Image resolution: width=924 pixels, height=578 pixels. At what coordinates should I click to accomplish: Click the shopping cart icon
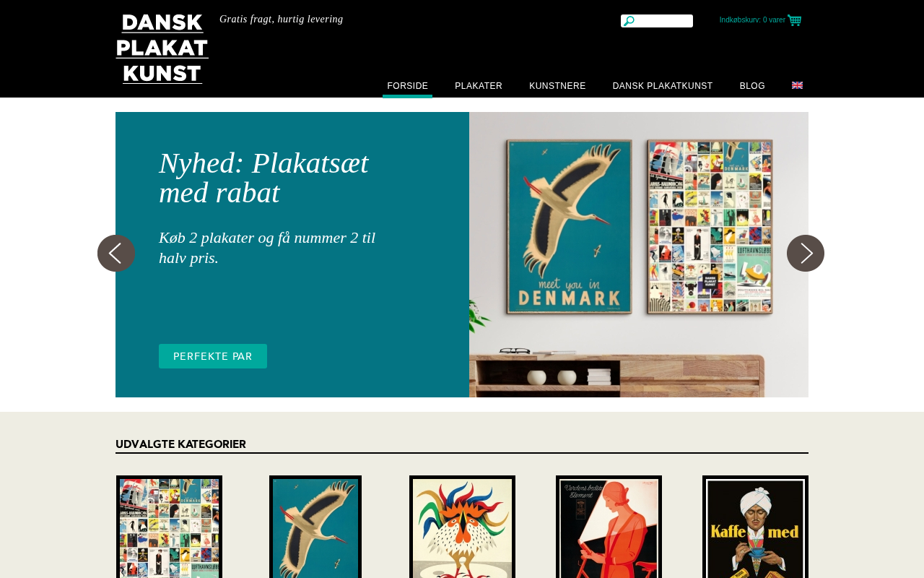[794, 20]
